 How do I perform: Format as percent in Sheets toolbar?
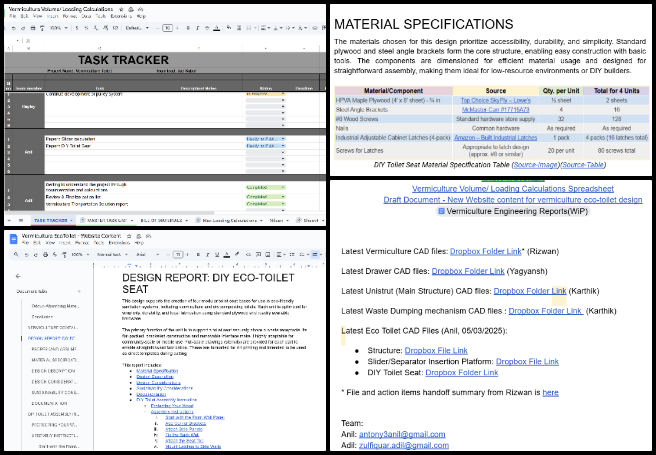[86, 28]
